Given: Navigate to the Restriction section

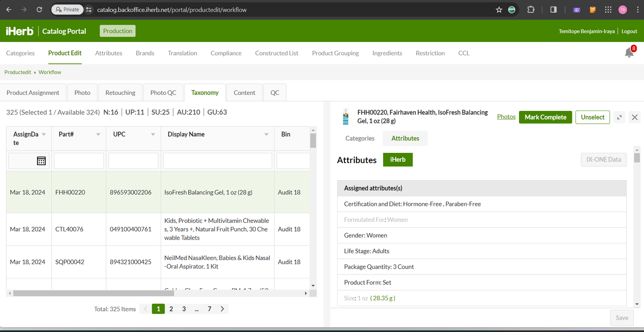Looking at the screenshot, I should point(430,53).
